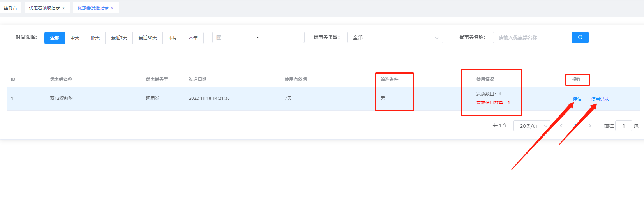Click the calendar icon in date range
This screenshot has width=644, height=219.
(219, 38)
